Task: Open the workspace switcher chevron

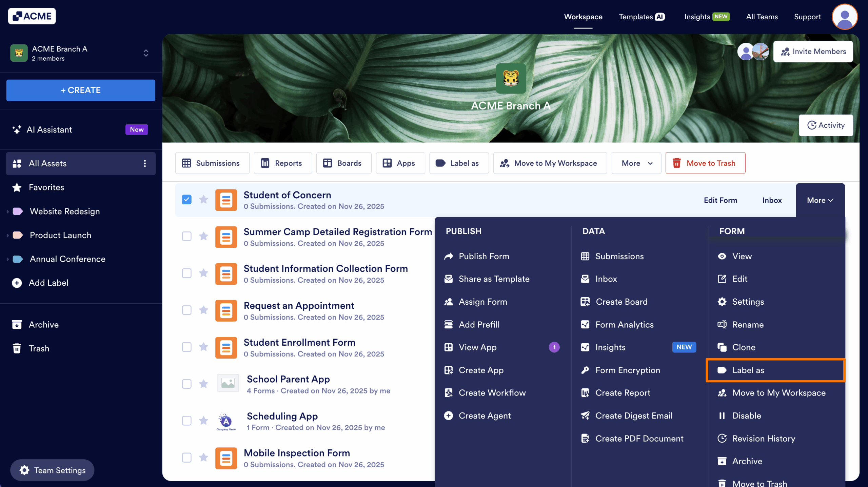Action: click(x=145, y=53)
